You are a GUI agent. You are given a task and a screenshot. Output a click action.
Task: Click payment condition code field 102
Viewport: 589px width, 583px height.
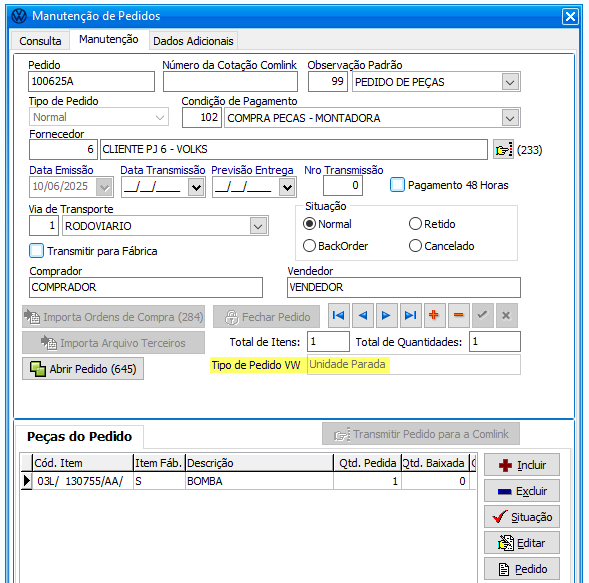(x=202, y=118)
